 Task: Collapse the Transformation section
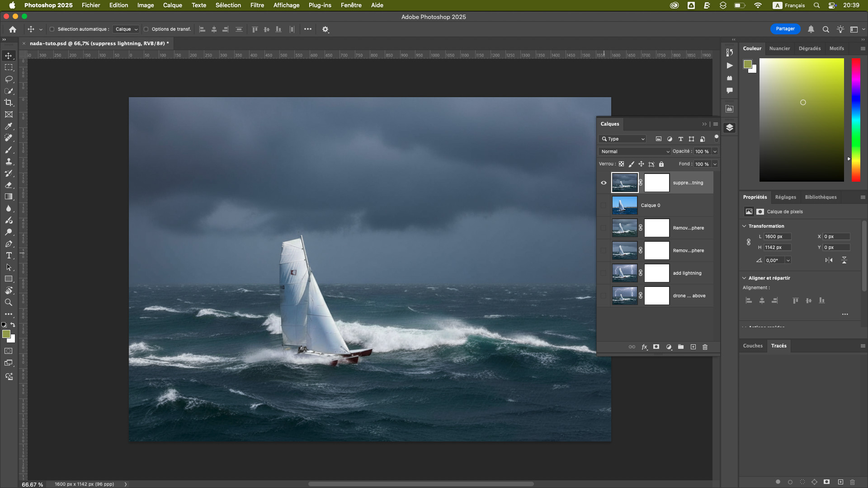[x=744, y=226]
